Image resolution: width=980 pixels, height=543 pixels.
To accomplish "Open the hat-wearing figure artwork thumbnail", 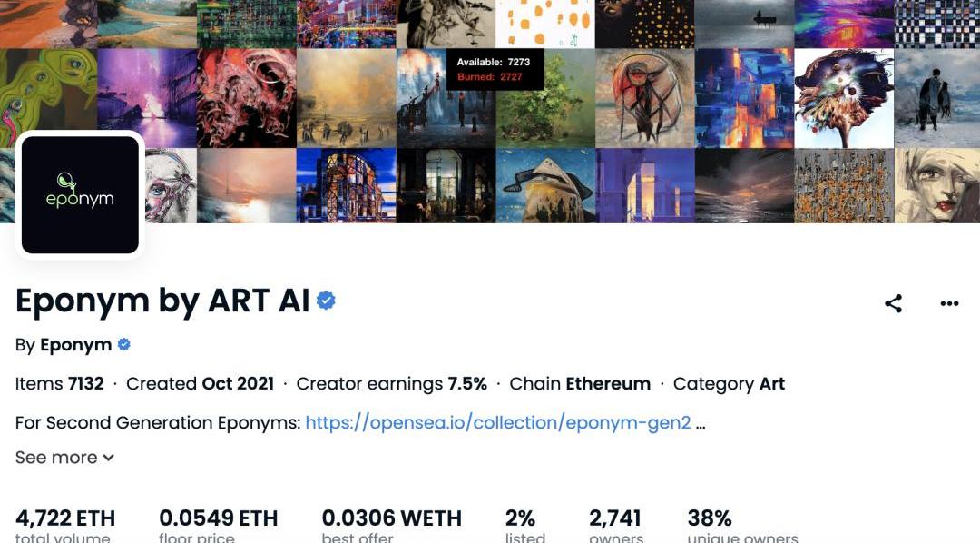I will coord(545,186).
